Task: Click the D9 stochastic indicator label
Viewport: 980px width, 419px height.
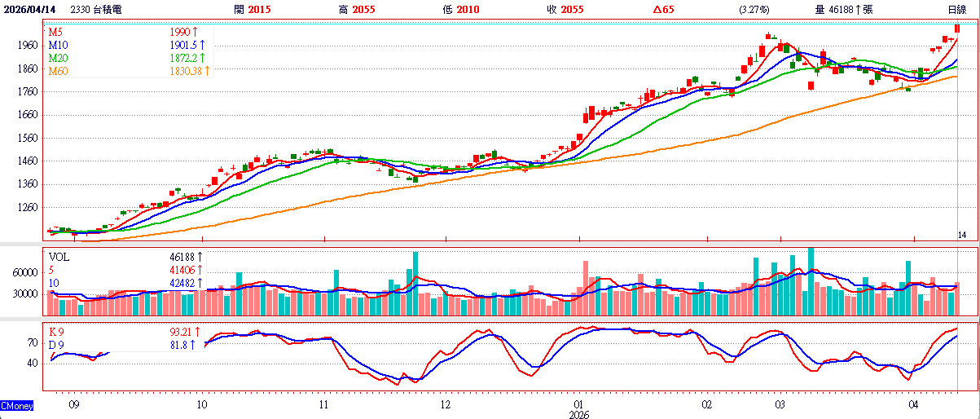Action: [56, 345]
